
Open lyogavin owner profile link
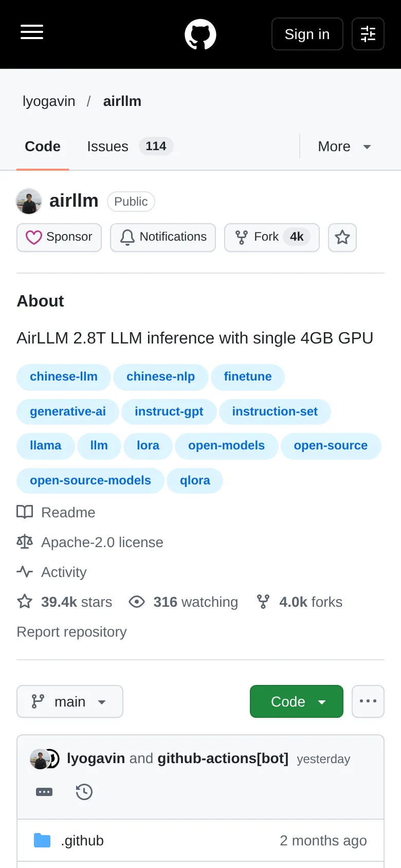[x=49, y=101]
